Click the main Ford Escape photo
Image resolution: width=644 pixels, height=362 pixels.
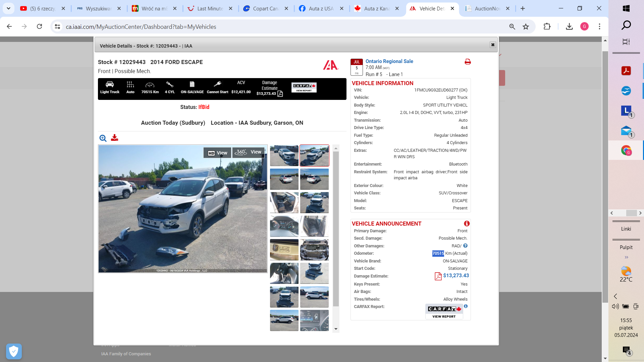(183, 209)
